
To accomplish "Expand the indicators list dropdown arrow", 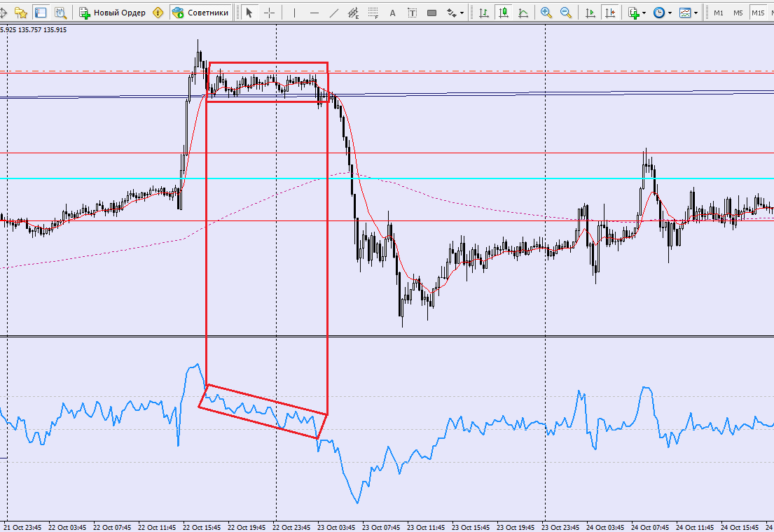I will point(644,13).
